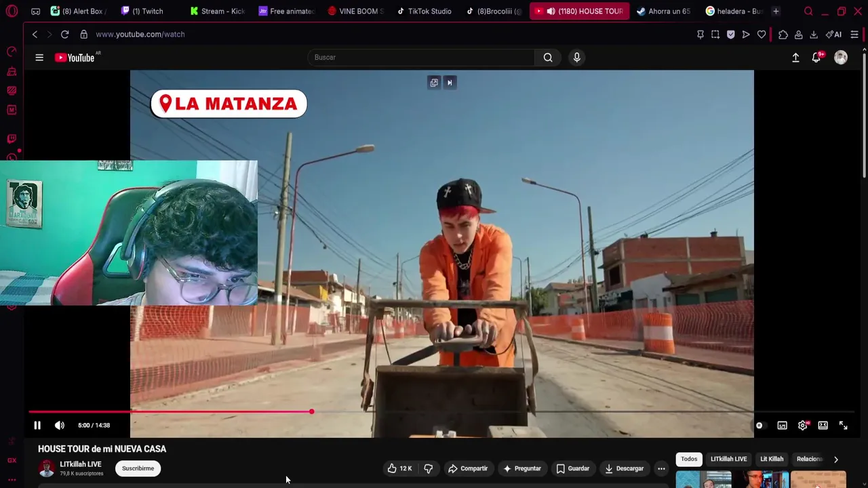Viewport: 868px width, 488px height.
Task: Switch to theater mode
Action: click(x=823, y=425)
